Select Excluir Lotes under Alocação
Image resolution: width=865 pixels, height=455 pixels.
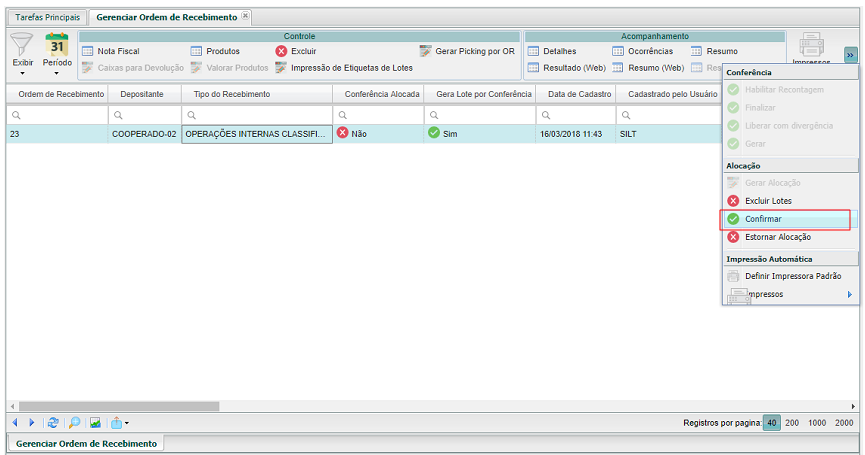791,201
